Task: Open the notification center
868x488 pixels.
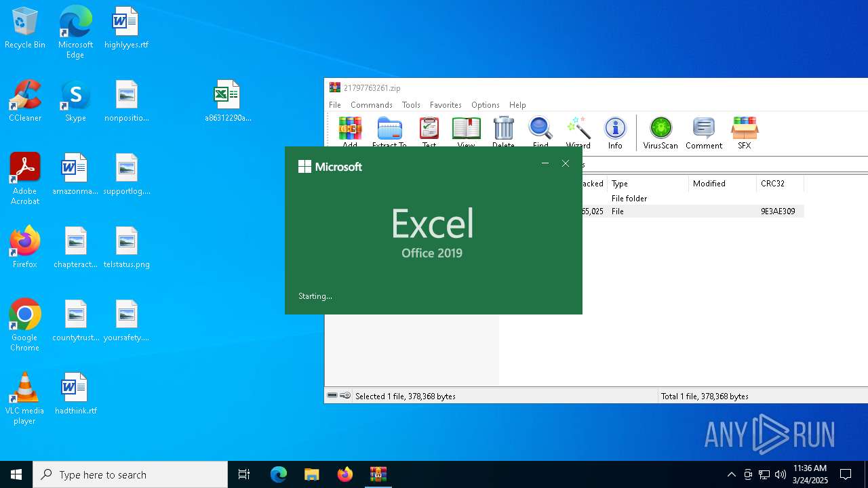Action: 846,474
